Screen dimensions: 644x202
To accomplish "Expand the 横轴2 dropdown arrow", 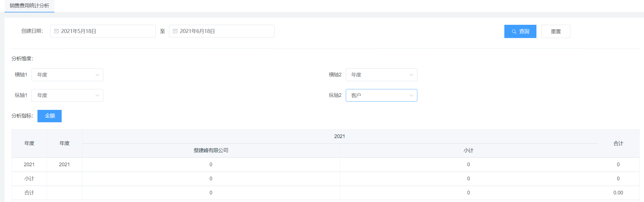I will click(411, 75).
